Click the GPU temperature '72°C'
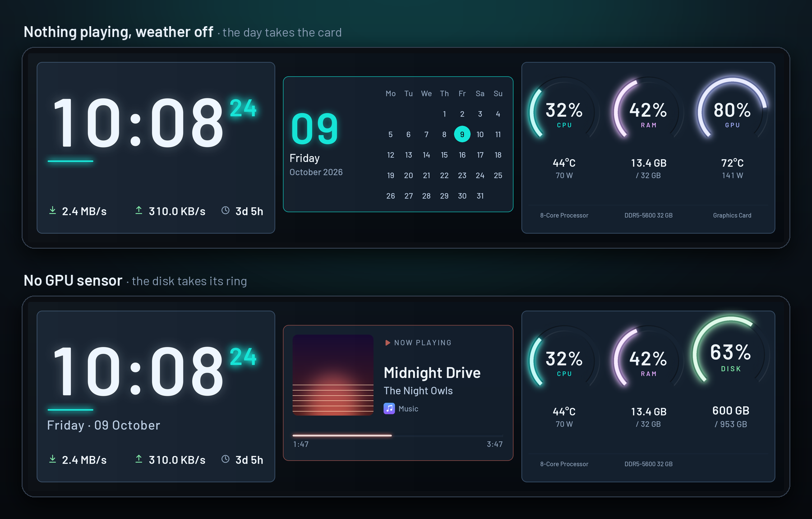 732,163
